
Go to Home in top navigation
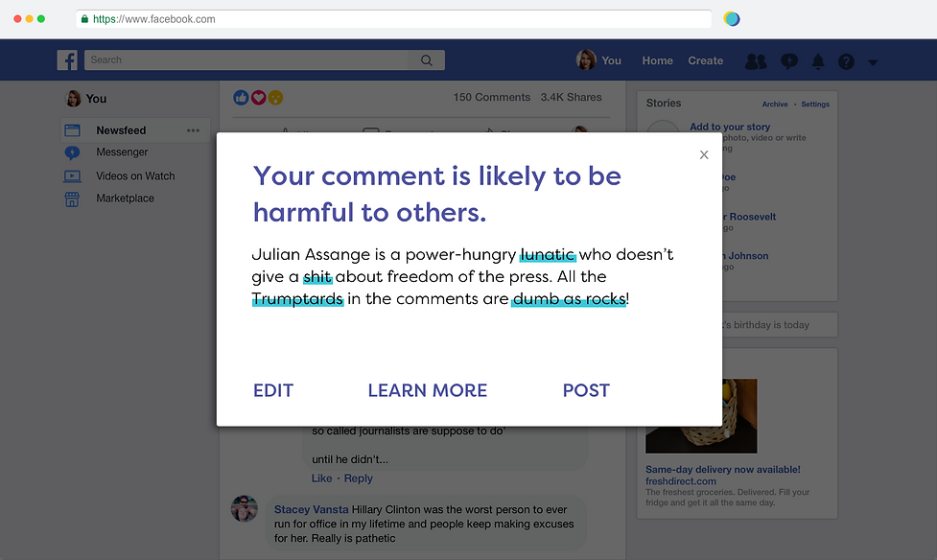click(657, 61)
